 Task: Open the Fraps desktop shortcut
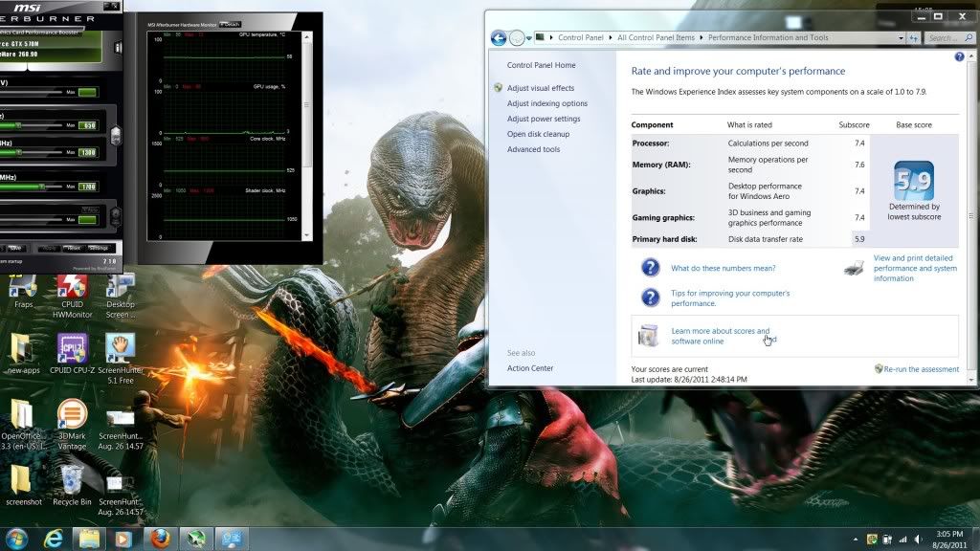click(x=23, y=292)
